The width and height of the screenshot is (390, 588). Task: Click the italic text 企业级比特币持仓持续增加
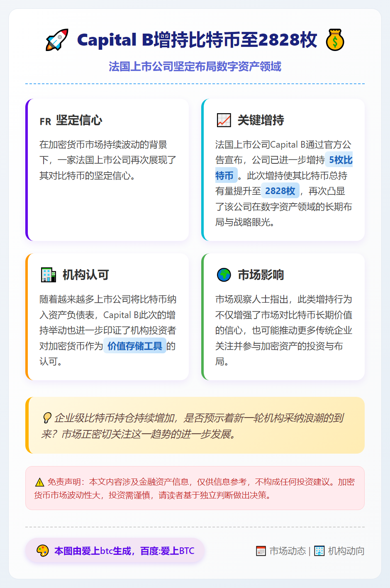[114, 418]
